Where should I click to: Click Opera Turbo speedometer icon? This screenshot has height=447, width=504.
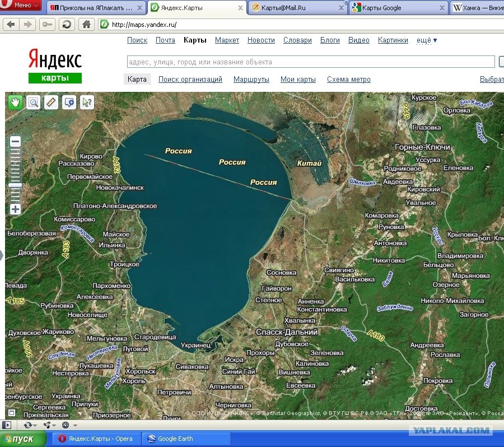click(66, 425)
